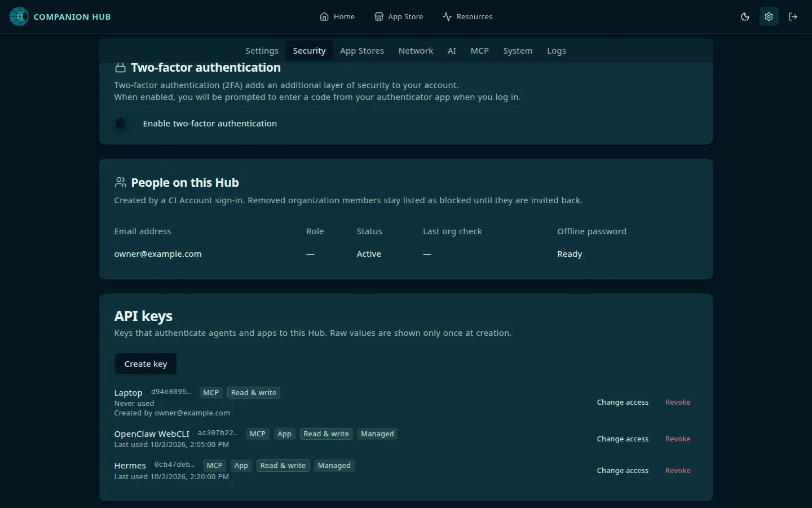The width and height of the screenshot is (812, 508).
Task: Change access for the Hermes key
Action: 623,471
